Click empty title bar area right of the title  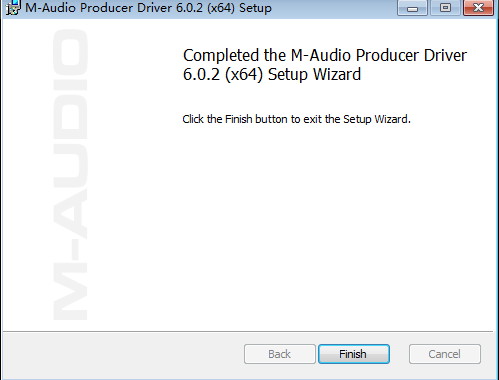[x=333, y=8]
